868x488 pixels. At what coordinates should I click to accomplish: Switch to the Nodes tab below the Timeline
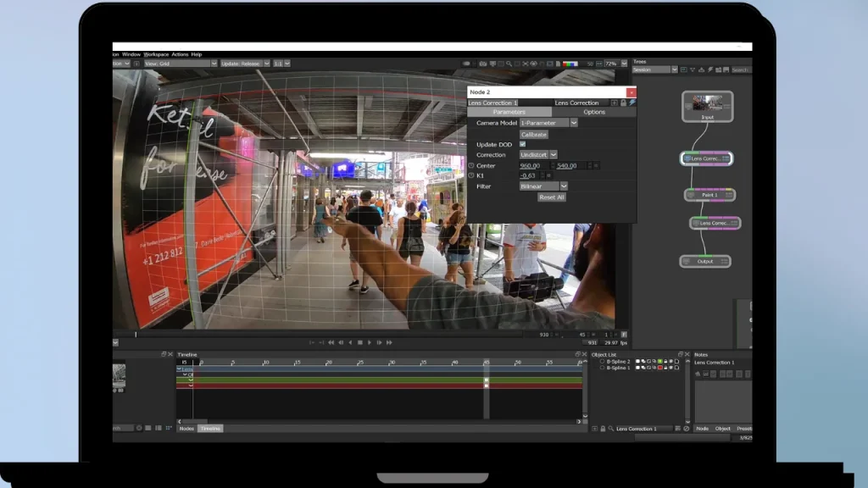[x=186, y=429]
